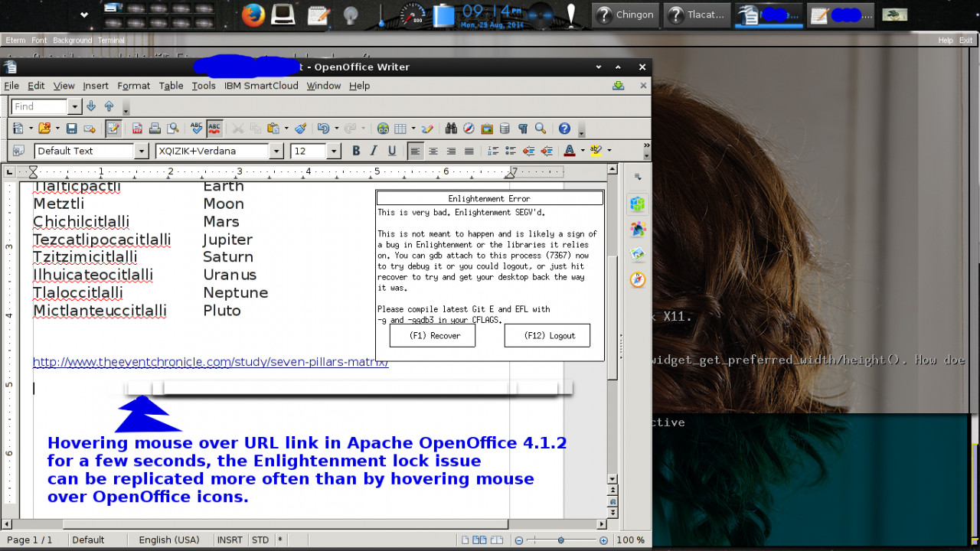Click the Data Sources cylinder icon
The width and height of the screenshot is (980, 551).
click(505, 129)
